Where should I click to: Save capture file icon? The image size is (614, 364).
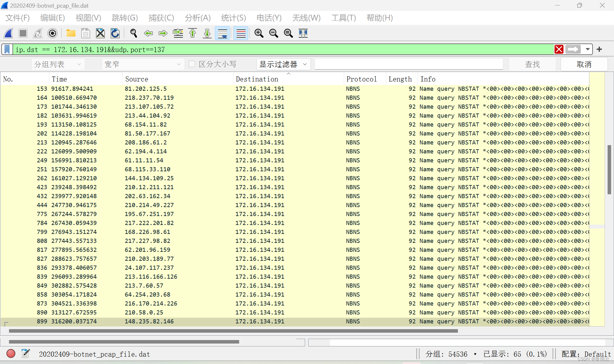tap(85, 33)
